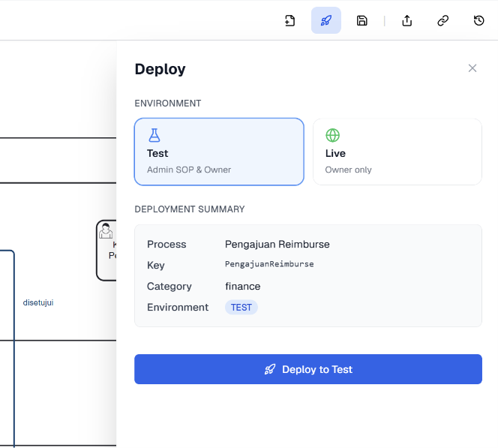This screenshot has width=498, height=448.
Task: Select the Live environment card
Action: tap(397, 152)
